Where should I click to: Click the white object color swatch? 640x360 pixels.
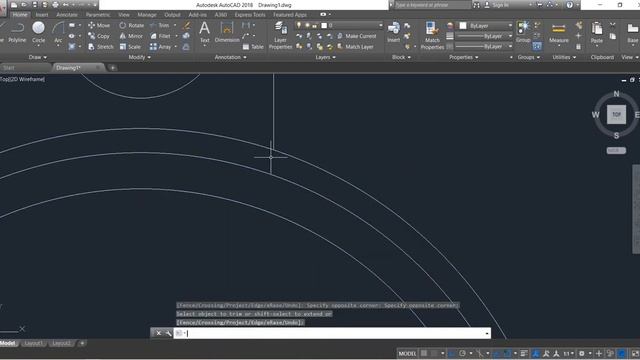click(463, 25)
